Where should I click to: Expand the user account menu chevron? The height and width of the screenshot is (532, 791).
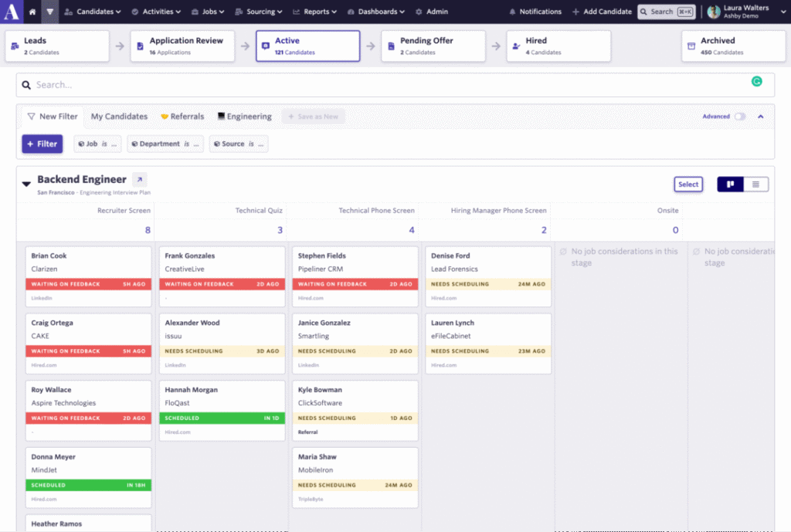(x=783, y=12)
